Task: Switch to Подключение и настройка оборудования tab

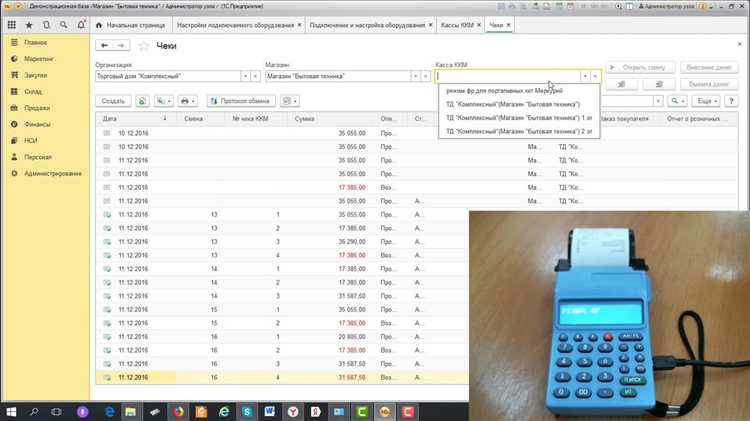Action: (x=367, y=25)
